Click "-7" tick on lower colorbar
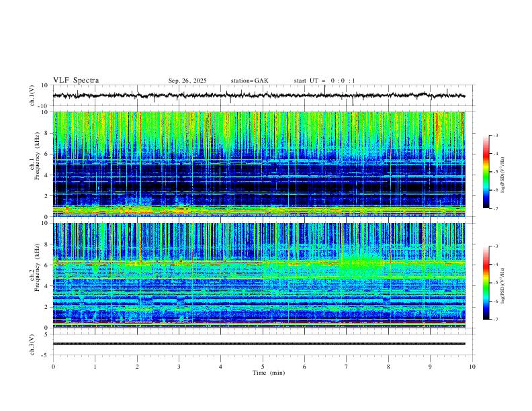The height and width of the screenshot is (411, 532). 495,320
